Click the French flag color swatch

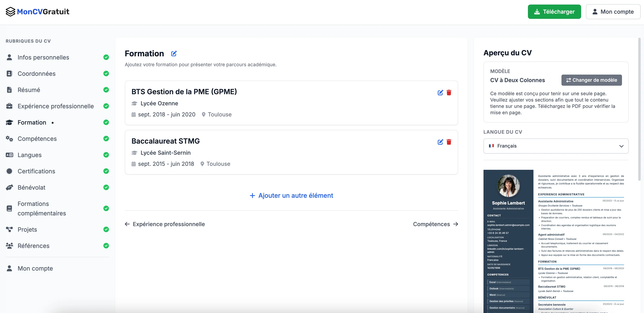(491, 146)
